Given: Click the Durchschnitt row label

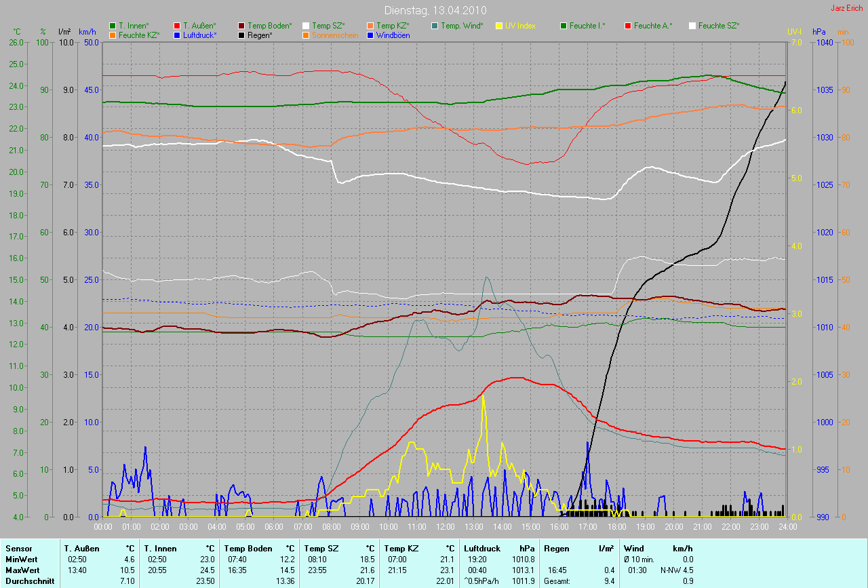Looking at the screenshot, I should pos(29,581).
